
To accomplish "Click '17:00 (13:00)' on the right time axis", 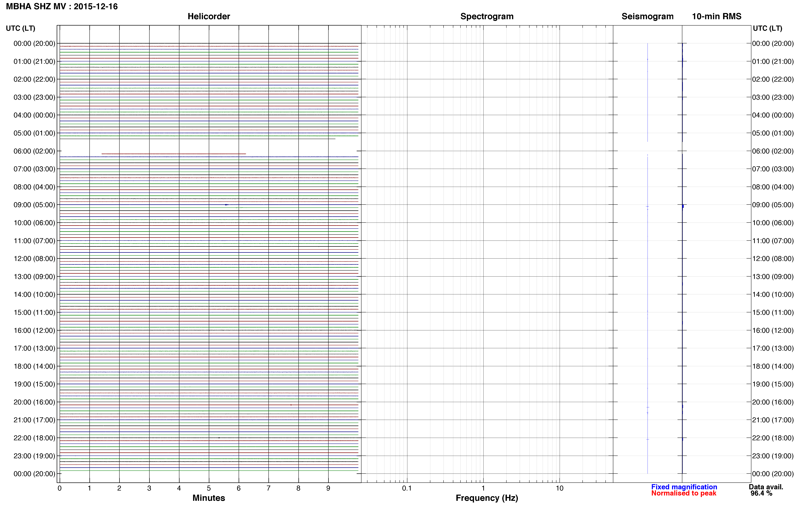I will tap(773, 348).
